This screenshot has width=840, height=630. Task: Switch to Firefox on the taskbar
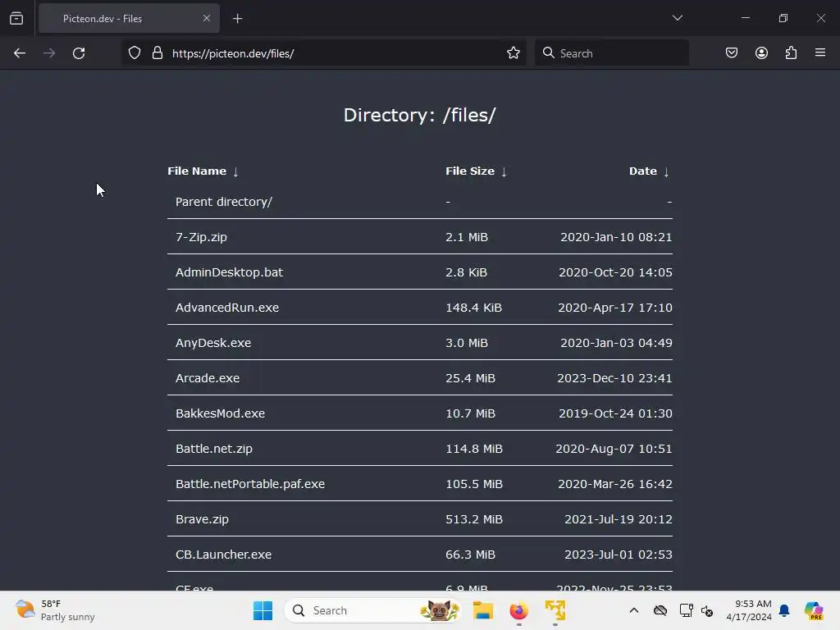tap(518, 610)
